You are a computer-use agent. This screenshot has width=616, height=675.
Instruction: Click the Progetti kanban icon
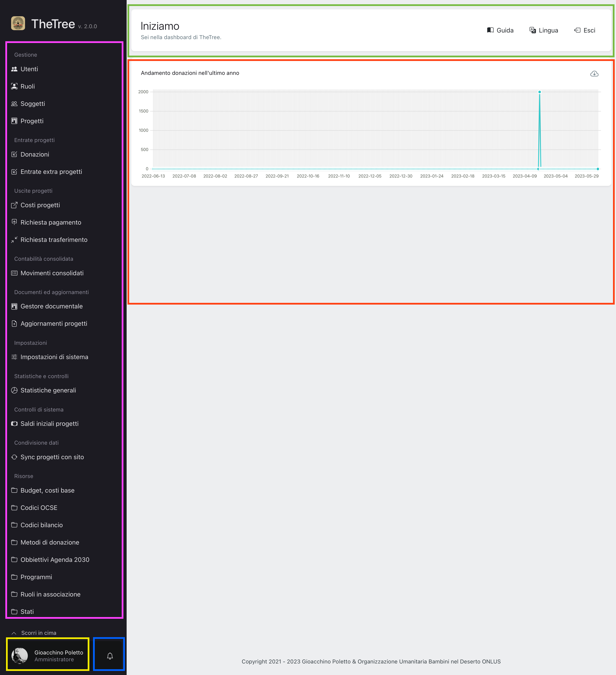pos(14,121)
